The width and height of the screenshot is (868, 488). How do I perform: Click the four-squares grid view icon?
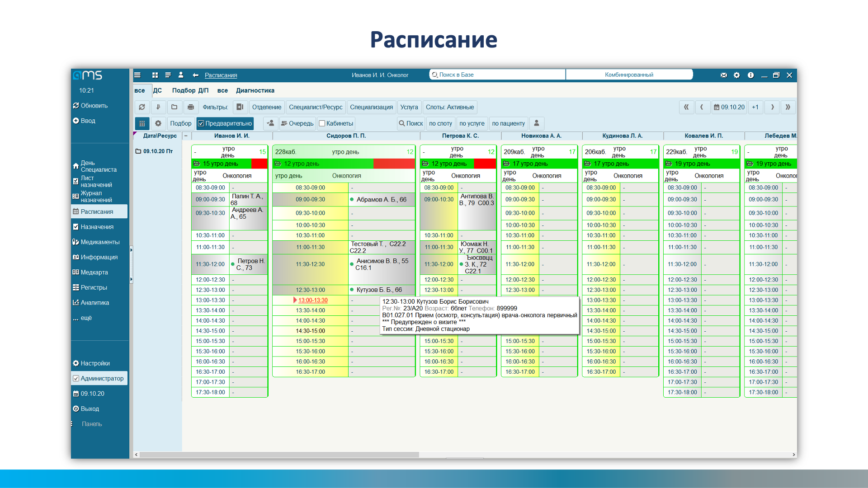155,75
